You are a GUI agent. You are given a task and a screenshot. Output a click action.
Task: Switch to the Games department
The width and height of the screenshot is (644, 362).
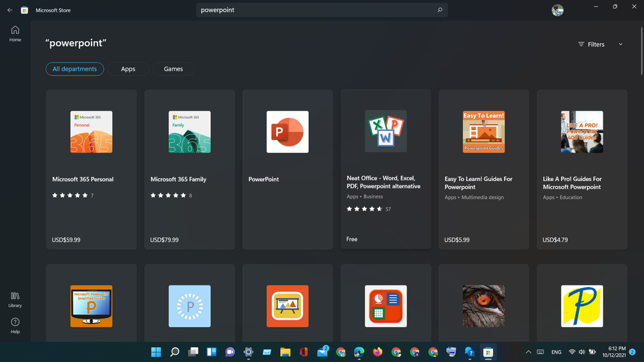[x=173, y=69]
